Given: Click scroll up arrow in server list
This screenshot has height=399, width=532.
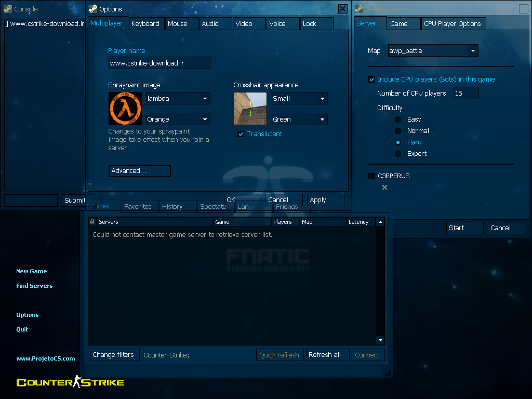Looking at the screenshot, I should (x=380, y=222).
